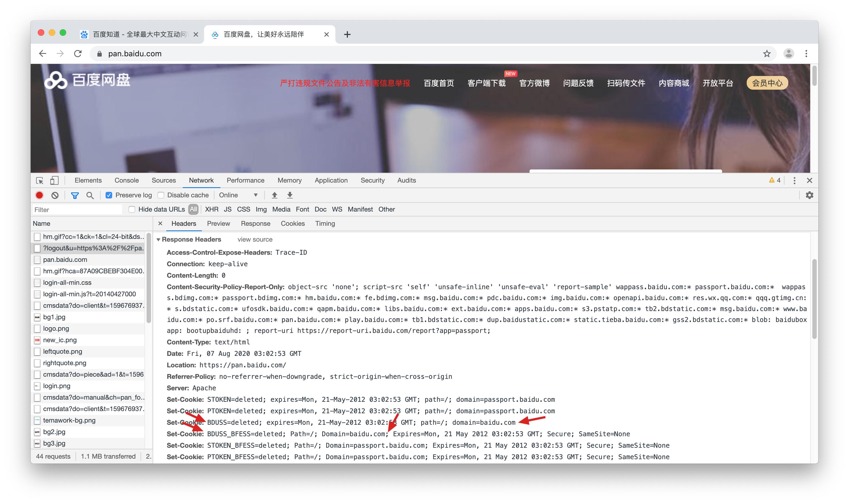Screen dimensions: 849x504
Task: Enable Disable cache checkbox
Action: click(161, 195)
